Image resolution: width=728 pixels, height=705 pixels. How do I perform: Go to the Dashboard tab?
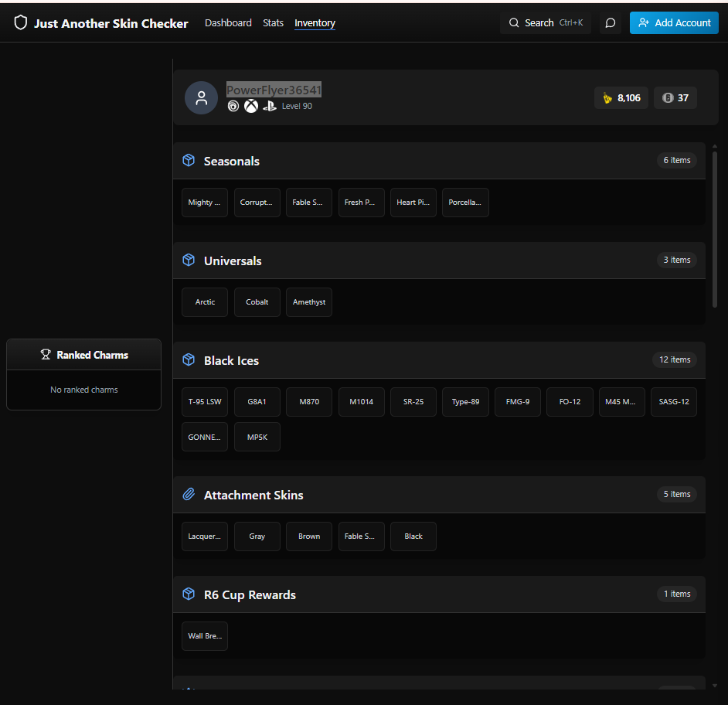pyautogui.click(x=228, y=22)
